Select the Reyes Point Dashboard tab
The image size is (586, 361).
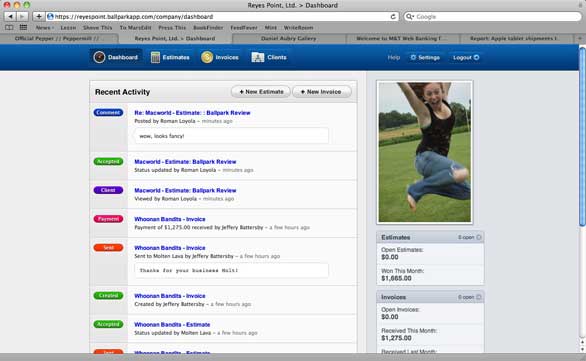coord(175,38)
